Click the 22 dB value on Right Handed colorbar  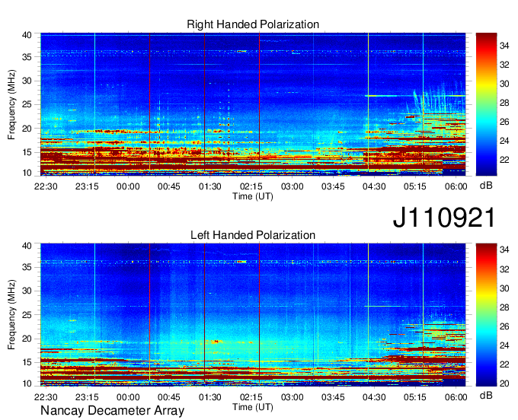click(x=504, y=160)
